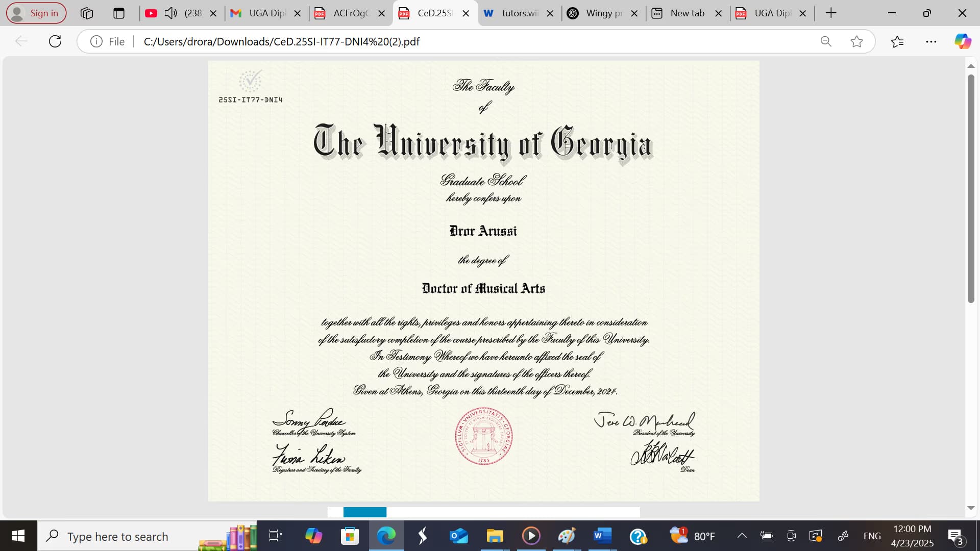
Task: Open the browser workspaces icon
Action: (x=86, y=13)
